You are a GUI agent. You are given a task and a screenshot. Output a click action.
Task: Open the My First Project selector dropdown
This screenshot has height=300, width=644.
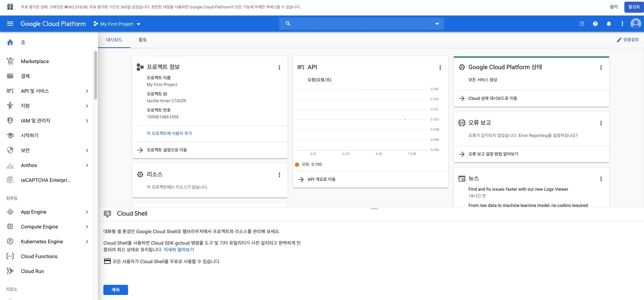click(117, 24)
